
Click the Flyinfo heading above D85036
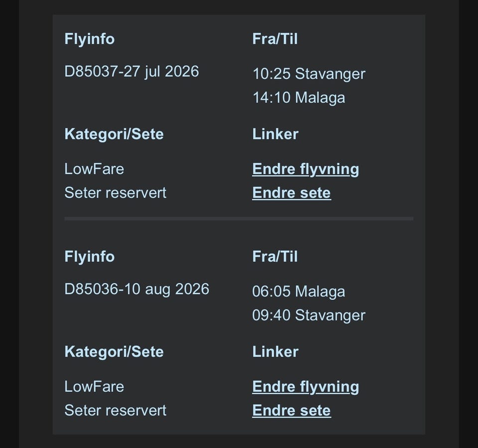pyautogui.click(x=89, y=257)
